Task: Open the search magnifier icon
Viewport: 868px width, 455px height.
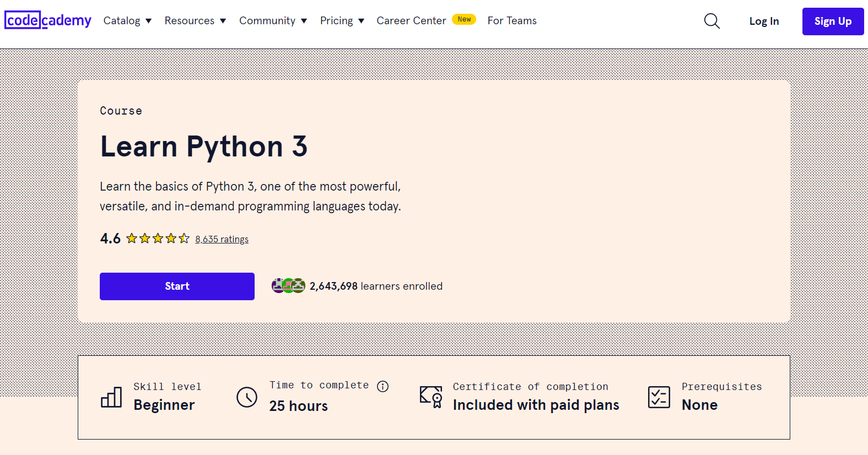Action: click(x=712, y=21)
